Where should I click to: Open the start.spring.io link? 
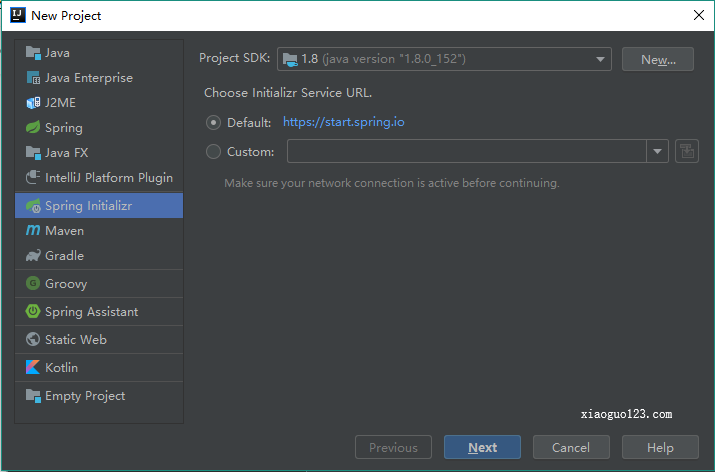(343, 122)
